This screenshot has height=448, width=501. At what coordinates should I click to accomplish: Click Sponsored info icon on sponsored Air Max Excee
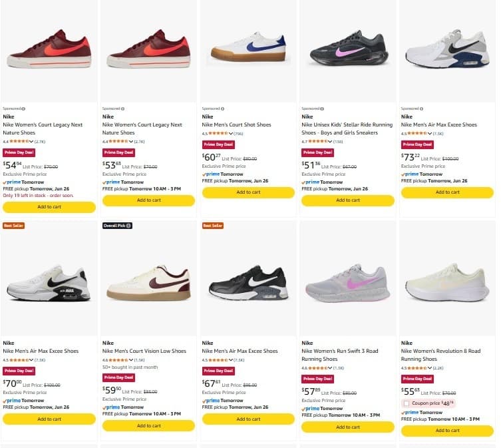pyautogui.click(x=421, y=109)
